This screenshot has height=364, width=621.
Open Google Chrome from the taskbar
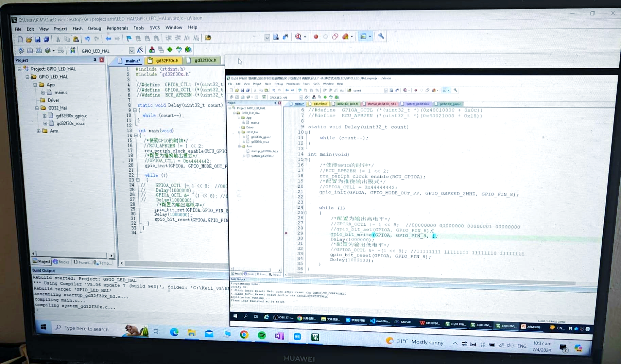coord(244,335)
